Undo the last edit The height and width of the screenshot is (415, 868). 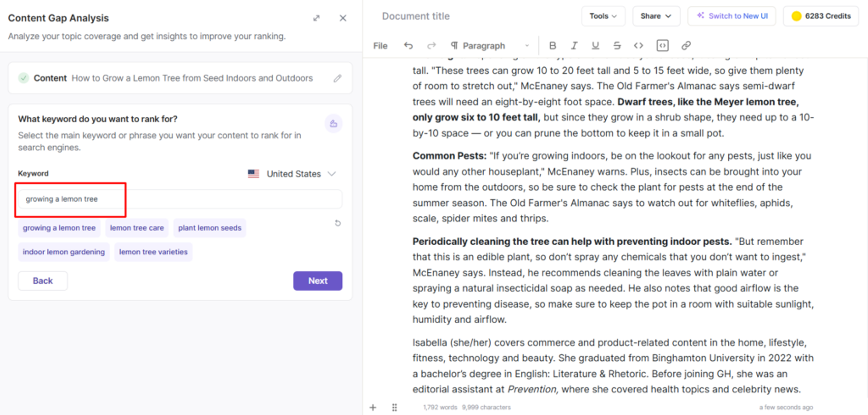(x=408, y=46)
